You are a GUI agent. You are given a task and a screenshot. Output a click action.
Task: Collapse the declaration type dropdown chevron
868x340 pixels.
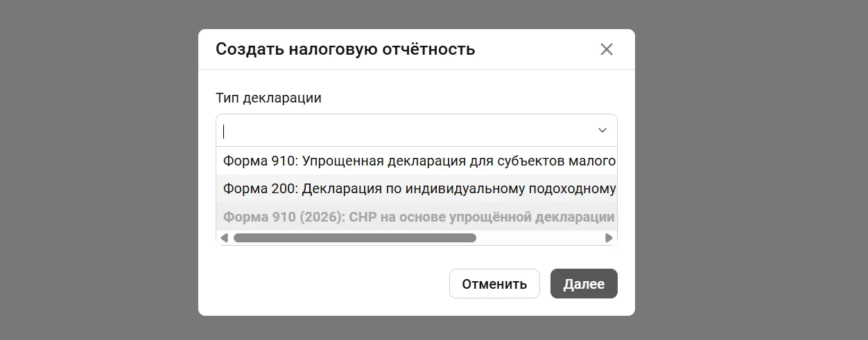pyautogui.click(x=602, y=130)
